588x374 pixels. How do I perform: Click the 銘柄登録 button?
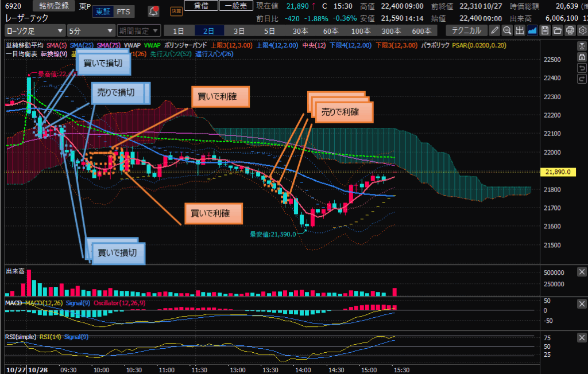point(53,6)
